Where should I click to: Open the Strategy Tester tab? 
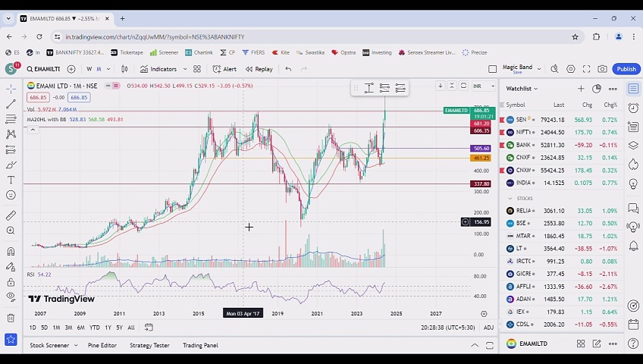pos(149,345)
